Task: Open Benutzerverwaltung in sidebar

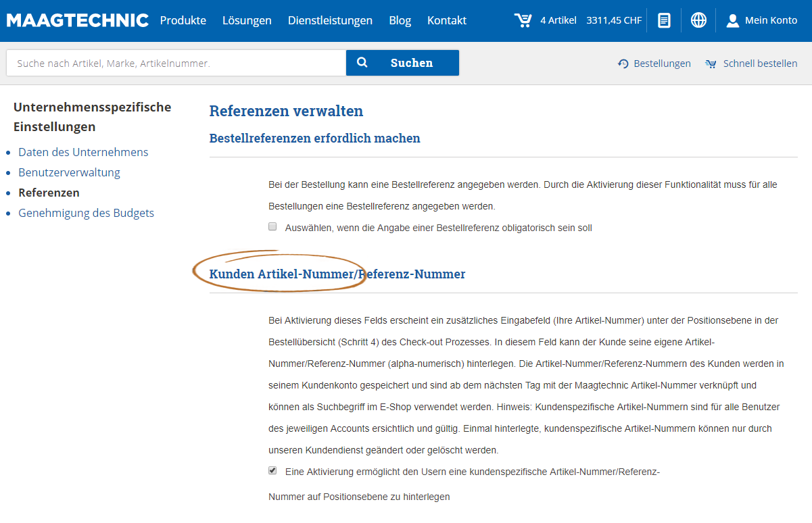Action: pyautogui.click(x=69, y=172)
